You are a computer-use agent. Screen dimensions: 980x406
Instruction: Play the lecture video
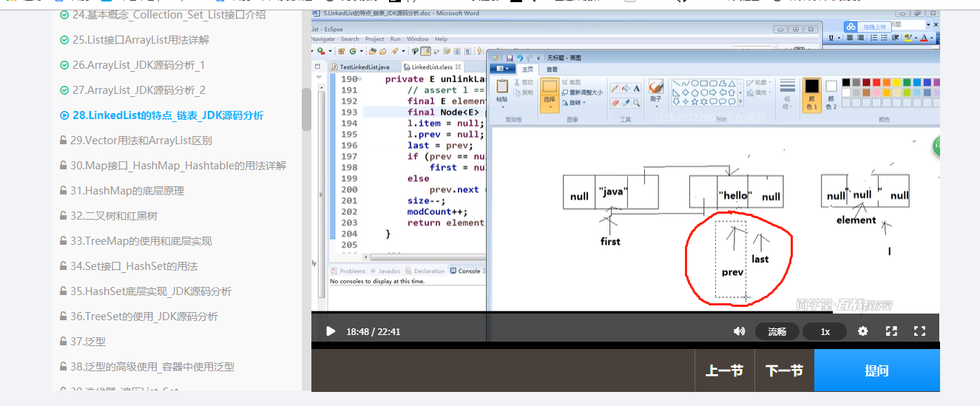[331, 331]
